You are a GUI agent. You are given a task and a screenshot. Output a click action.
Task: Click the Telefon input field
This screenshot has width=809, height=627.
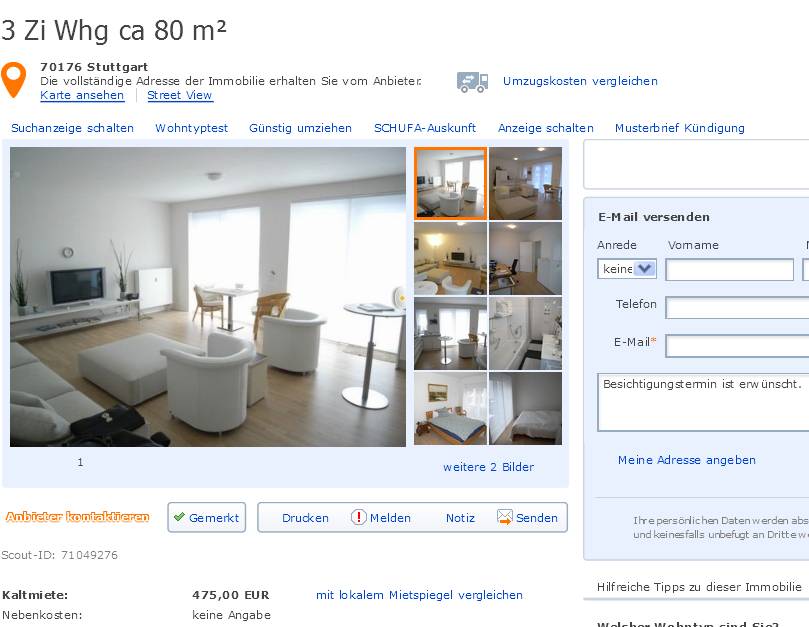(737, 308)
